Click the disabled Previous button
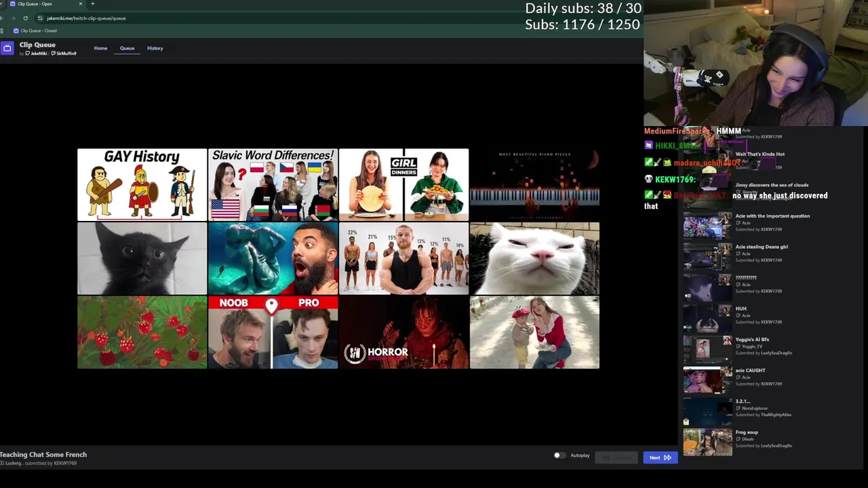This screenshot has width=868, height=488. (x=616, y=457)
